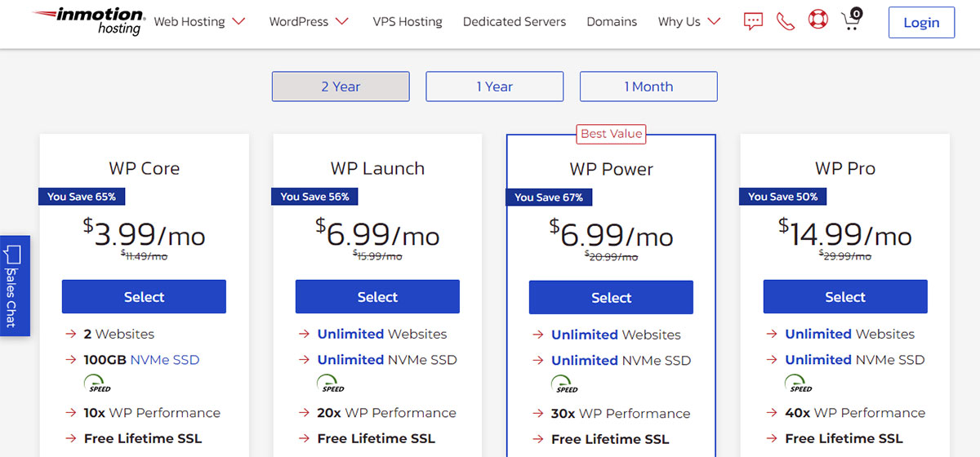Select the WP Core plan
Image resolution: width=980 pixels, height=457 pixels.
(144, 297)
